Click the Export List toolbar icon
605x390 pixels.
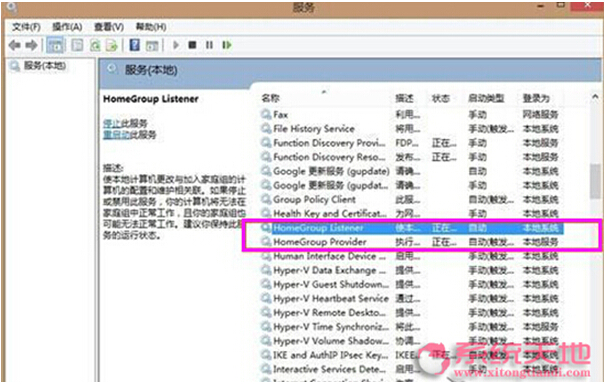[x=112, y=46]
